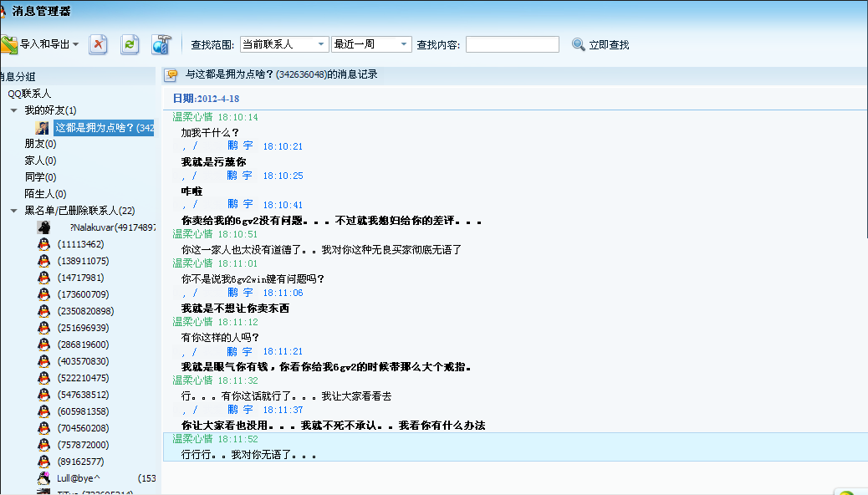Click the magnifier icon beside 立即查找

point(579,44)
